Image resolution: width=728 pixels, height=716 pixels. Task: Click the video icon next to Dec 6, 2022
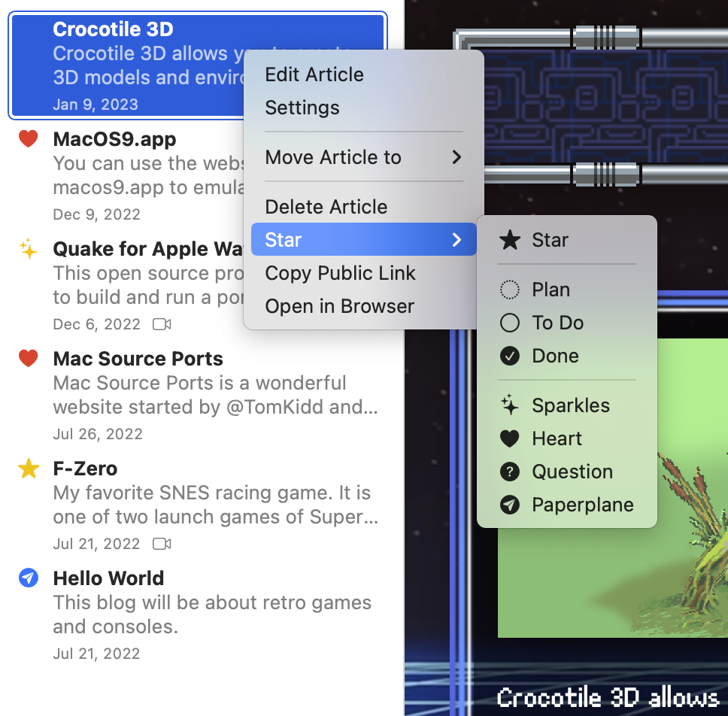[x=162, y=324]
